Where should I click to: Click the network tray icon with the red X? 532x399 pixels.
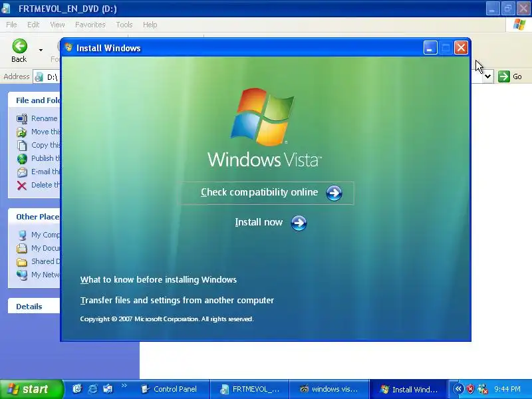(x=483, y=389)
